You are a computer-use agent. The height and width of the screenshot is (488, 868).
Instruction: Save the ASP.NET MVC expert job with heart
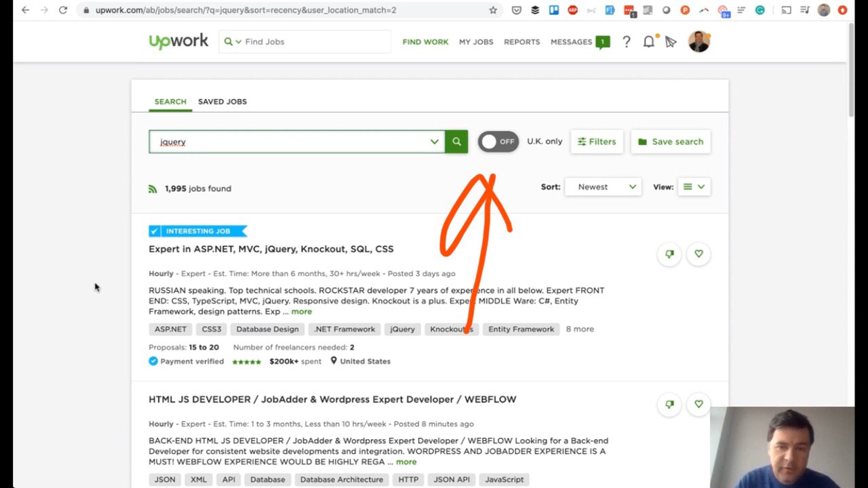(698, 253)
